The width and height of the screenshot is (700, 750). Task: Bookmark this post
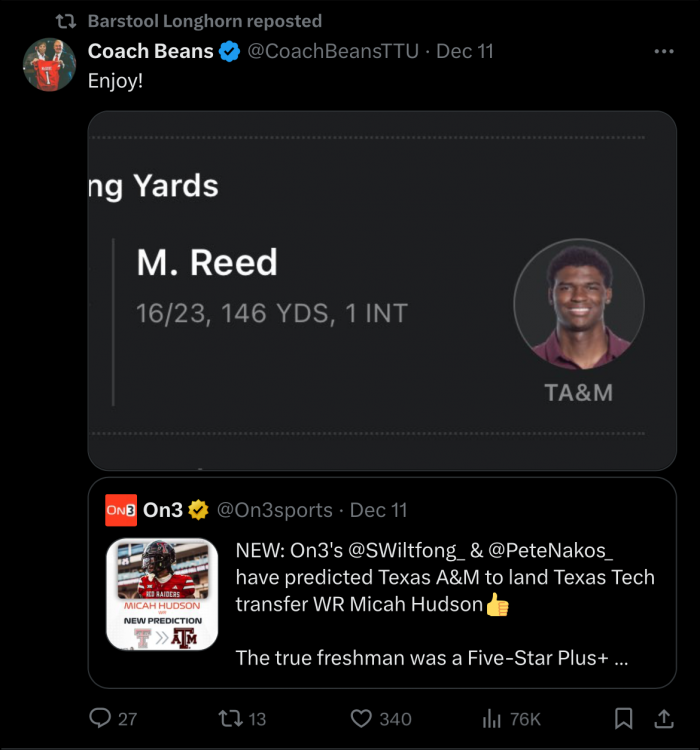click(x=623, y=718)
